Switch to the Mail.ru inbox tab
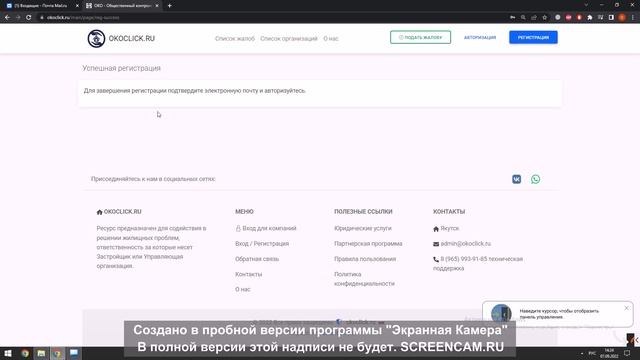The image size is (640, 360). (x=40, y=6)
